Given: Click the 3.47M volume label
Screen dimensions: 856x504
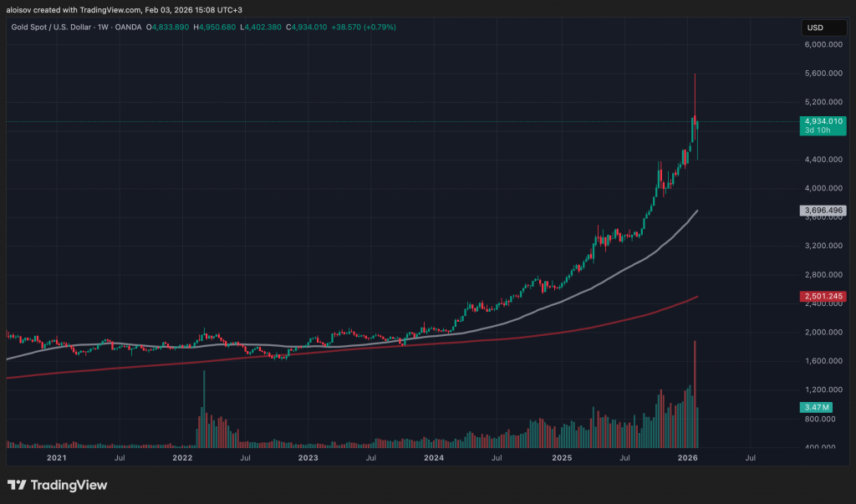Looking at the screenshot, I should pos(817,407).
